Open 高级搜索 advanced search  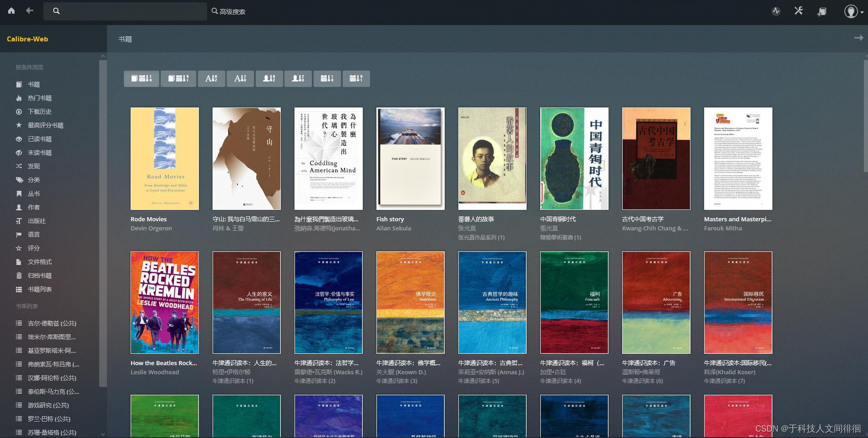[228, 11]
